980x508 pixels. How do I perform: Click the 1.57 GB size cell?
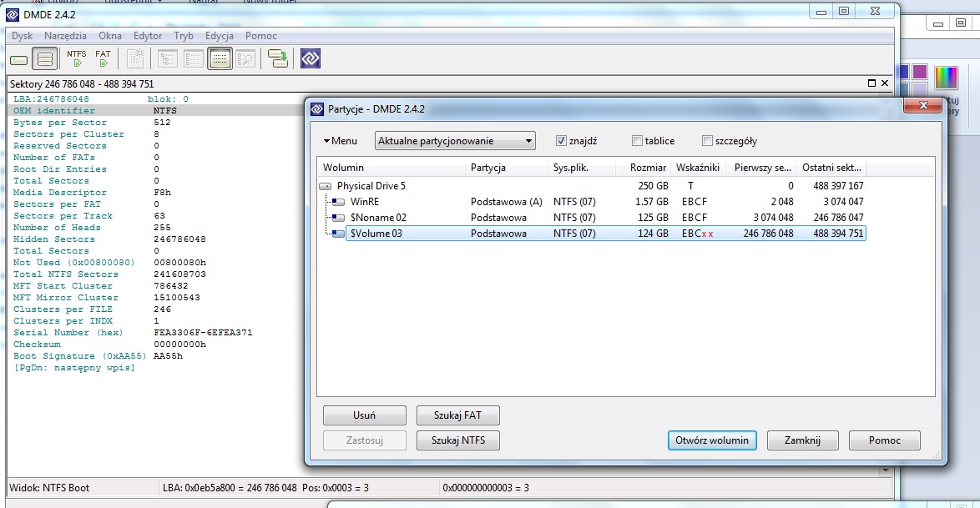point(652,202)
